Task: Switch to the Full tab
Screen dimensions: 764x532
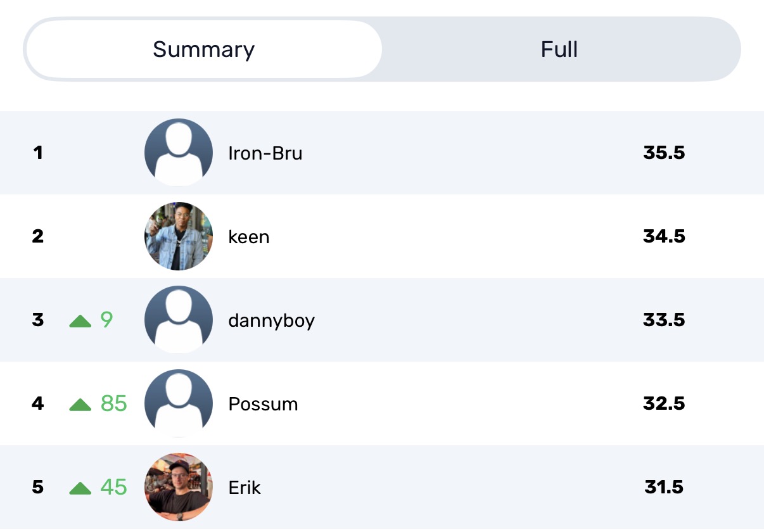Action: (559, 49)
